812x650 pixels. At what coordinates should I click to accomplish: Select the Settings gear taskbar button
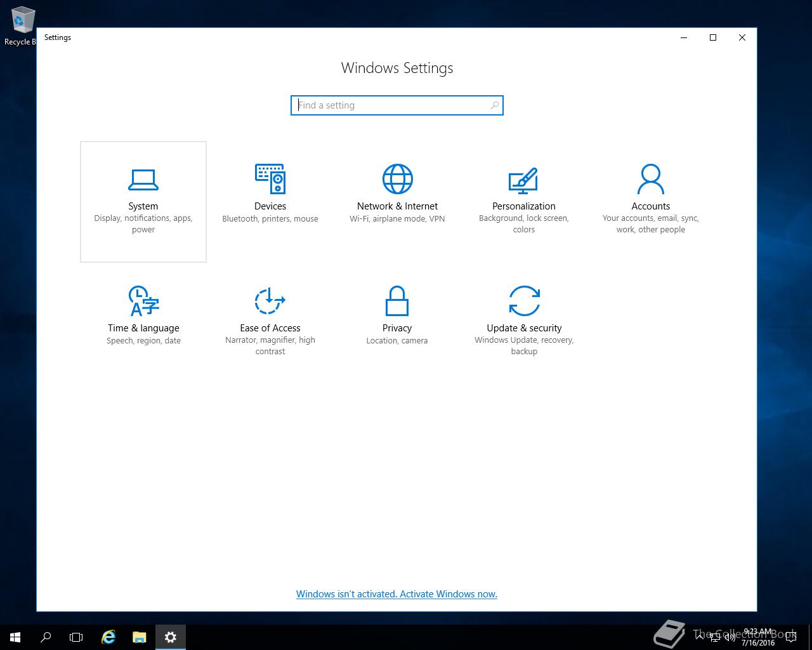click(170, 637)
